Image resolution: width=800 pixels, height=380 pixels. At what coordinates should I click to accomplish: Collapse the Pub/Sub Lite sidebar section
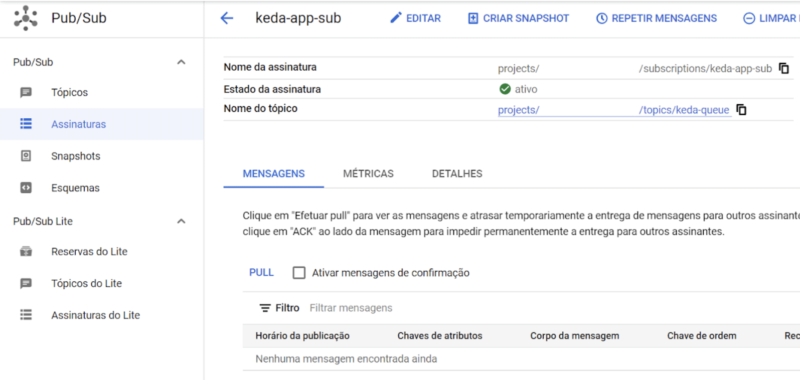pos(181,221)
